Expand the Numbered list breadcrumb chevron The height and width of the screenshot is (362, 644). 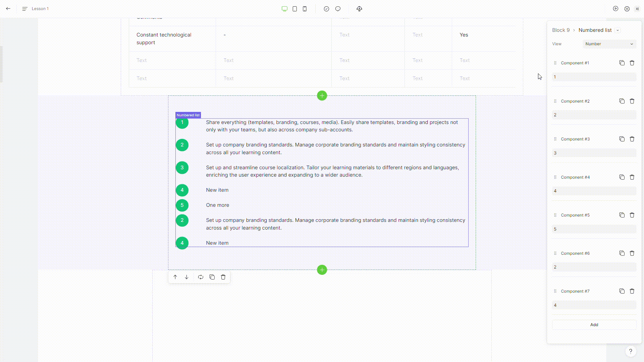click(x=618, y=30)
